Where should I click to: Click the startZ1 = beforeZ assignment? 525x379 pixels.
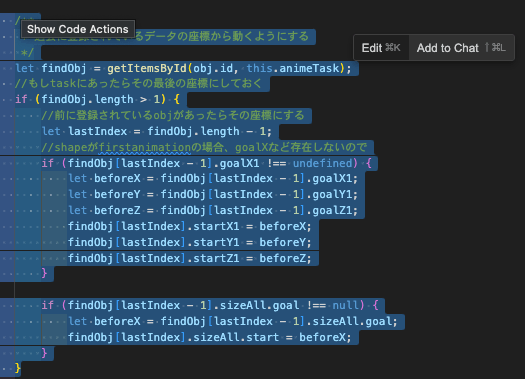coord(190,258)
